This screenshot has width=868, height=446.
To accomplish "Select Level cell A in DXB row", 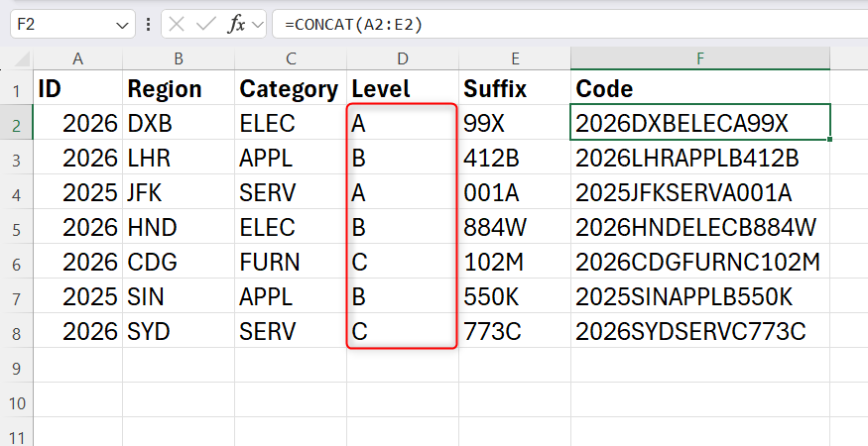I will coord(403,122).
